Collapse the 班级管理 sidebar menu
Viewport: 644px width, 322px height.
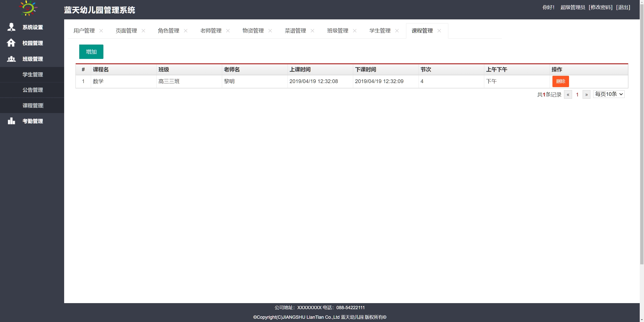(x=32, y=59)
